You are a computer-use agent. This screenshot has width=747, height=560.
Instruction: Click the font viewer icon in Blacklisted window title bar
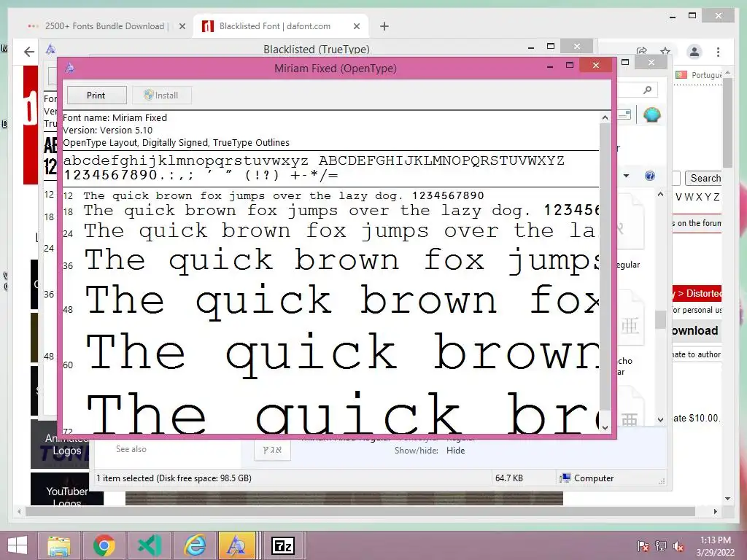pyautogui.click(x=50, y=49)
